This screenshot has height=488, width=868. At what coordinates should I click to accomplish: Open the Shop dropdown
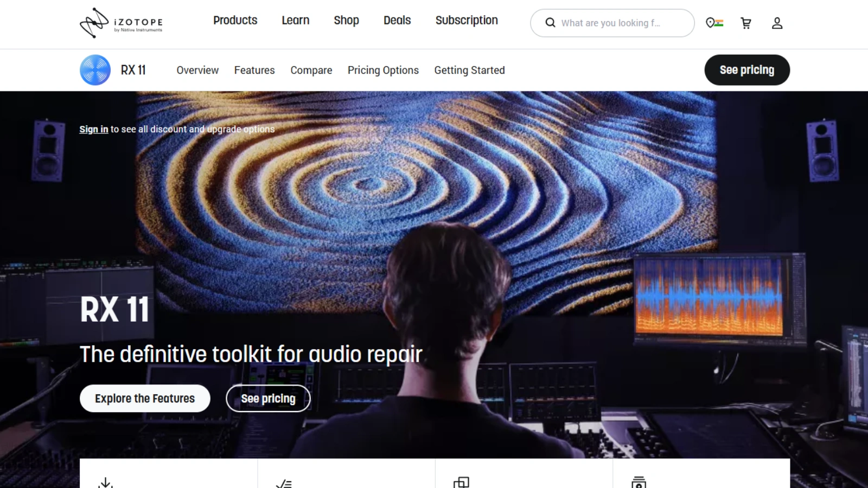346,20
